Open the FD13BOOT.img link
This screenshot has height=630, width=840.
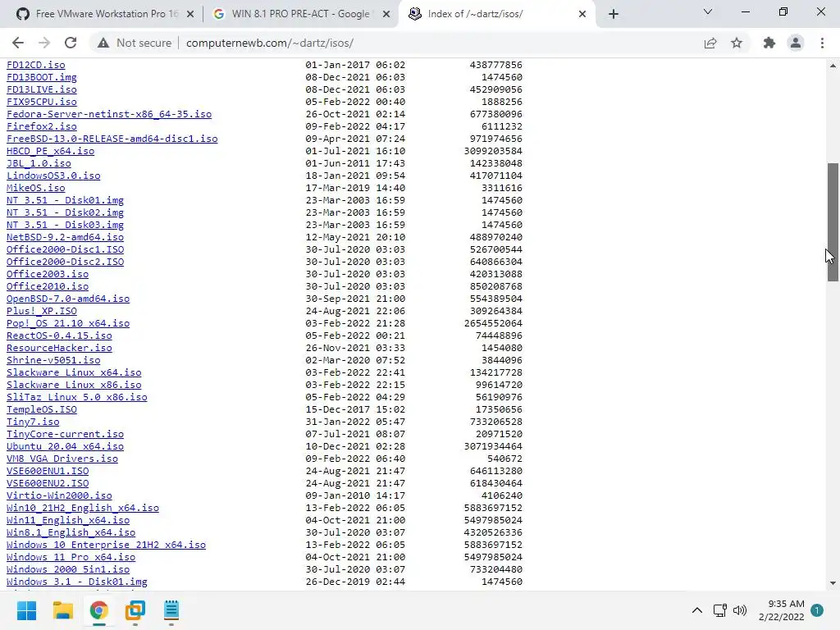click(x=42, y=77)
